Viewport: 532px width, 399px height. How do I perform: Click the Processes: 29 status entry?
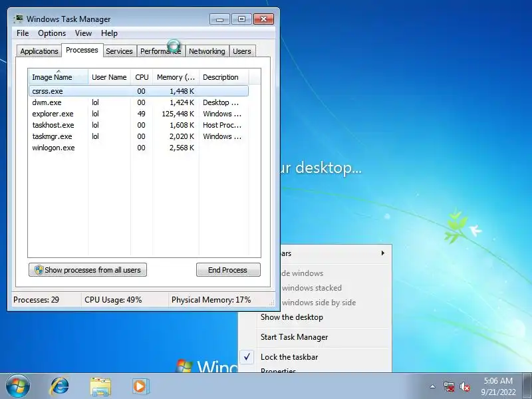[36, 300]
